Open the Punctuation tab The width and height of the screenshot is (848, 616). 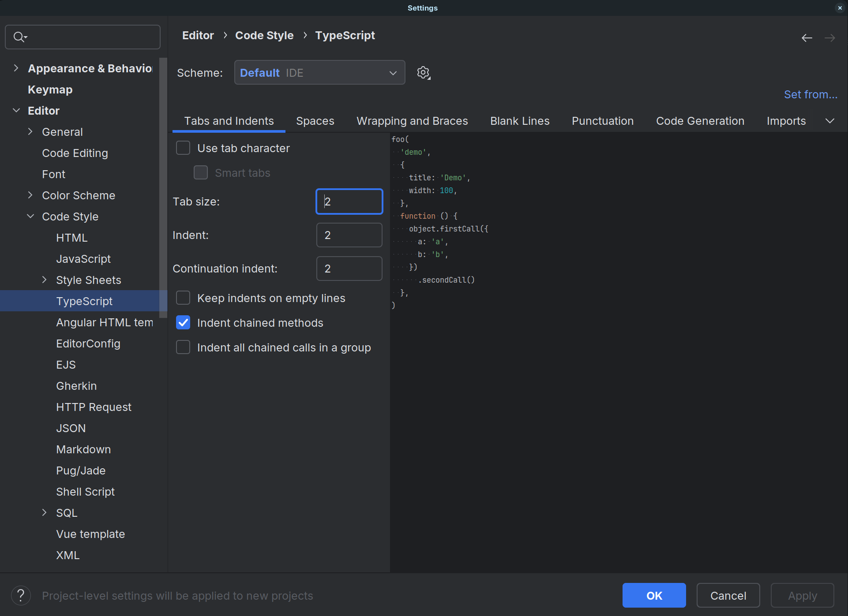click(602, 121)
